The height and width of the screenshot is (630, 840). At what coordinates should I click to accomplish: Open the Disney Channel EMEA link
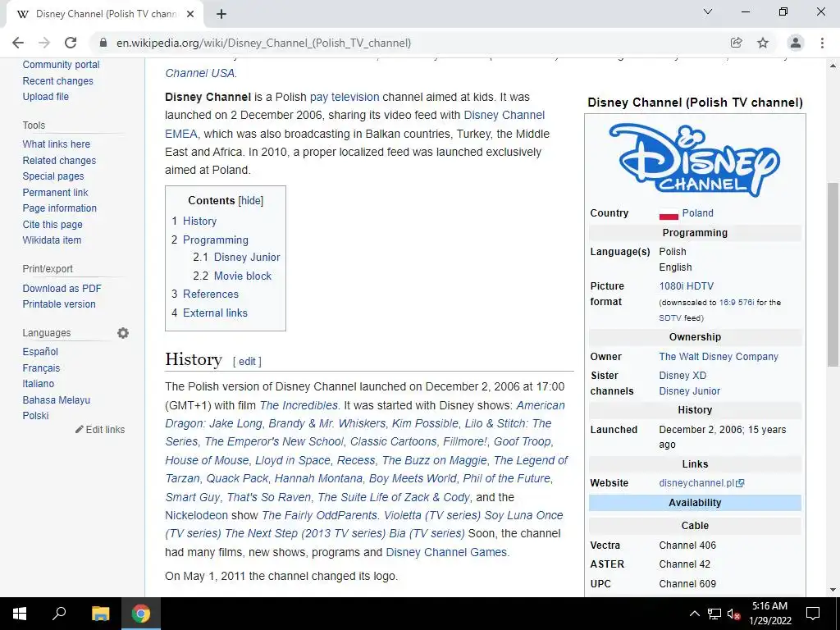(x=354, y=125)
